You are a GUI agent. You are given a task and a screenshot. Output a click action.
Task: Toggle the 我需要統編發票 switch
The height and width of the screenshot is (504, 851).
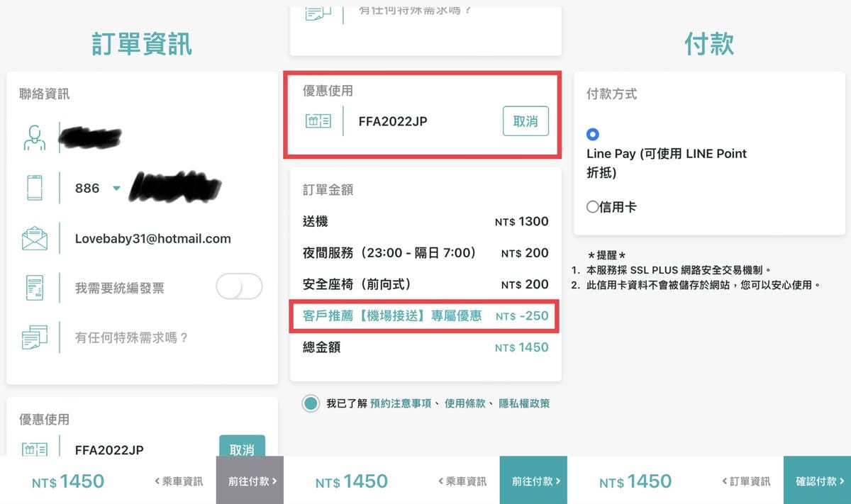pyautogui.click(x=239, y=287)
